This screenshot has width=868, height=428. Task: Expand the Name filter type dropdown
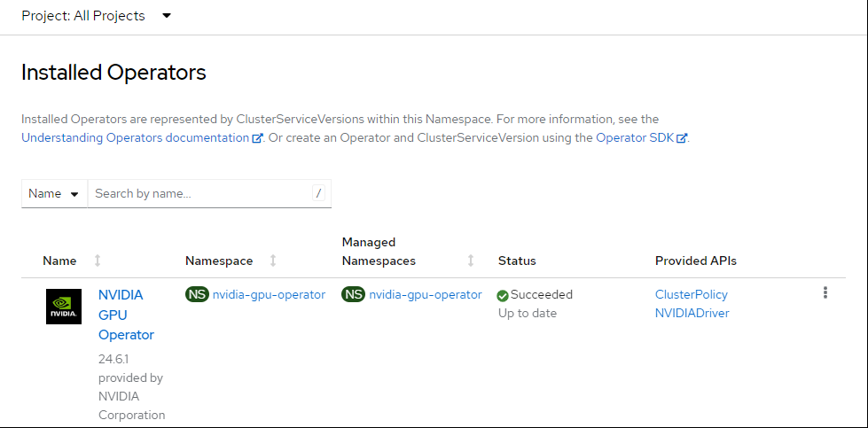(x=54, y=193)
